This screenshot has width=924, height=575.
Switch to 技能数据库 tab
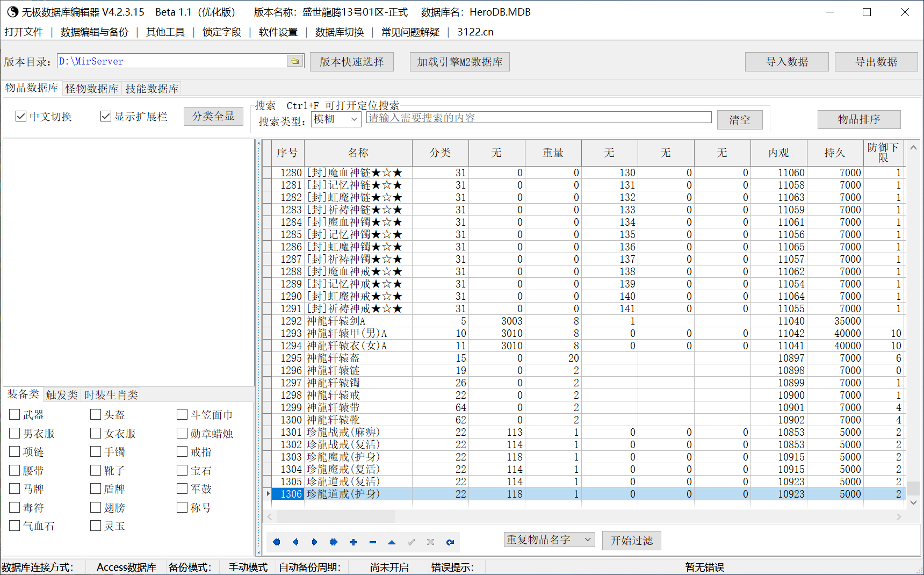coord(151,88)
